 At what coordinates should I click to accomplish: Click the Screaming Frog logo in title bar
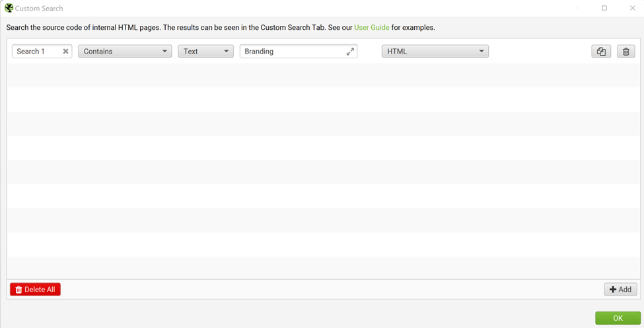click(x=9, y=9)
